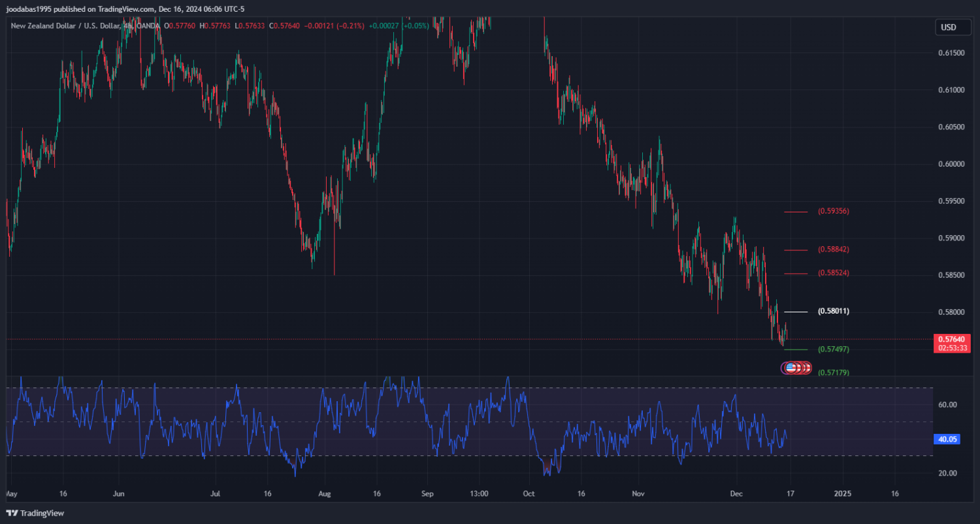Click the open value O0.57760
Viewport: 980px width, 524px height.
[x=181, y=26]
